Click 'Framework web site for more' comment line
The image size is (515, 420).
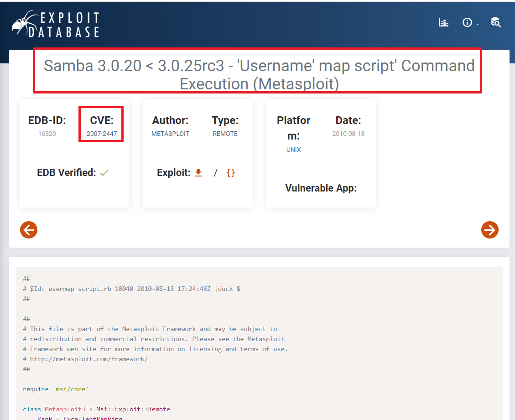[155, 349]
